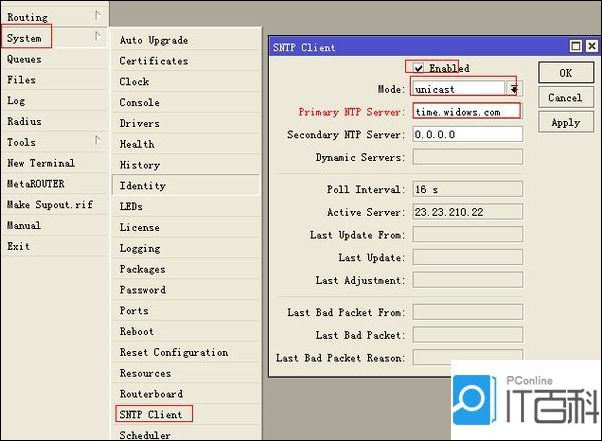The image size is (602, 441).
Task: Close the SNTP Client window
Action: 592,46
